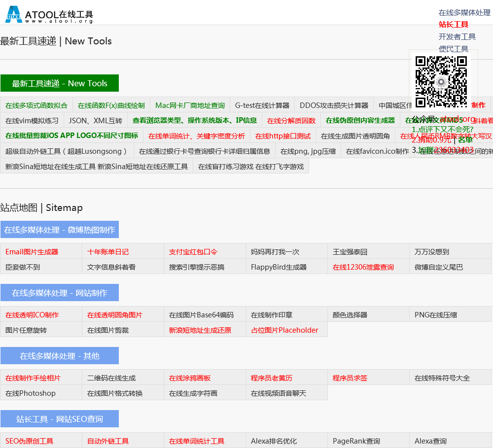Open 在线多媒体处理 navigation menu item
493x448 pixels.
pos(464,13)
